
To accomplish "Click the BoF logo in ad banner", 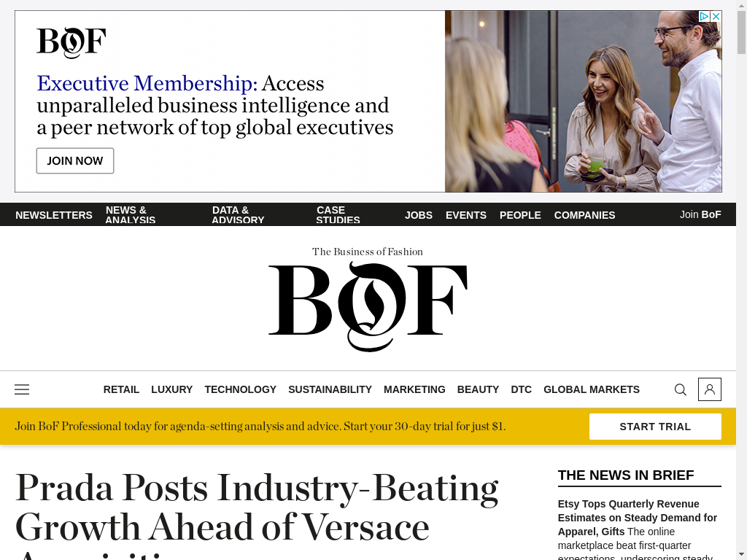I will tap(71, 43).
